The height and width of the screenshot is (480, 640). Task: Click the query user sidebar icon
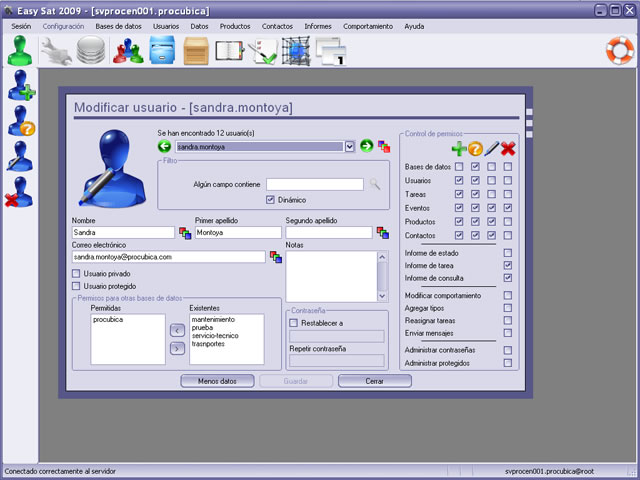coord(21,121)
